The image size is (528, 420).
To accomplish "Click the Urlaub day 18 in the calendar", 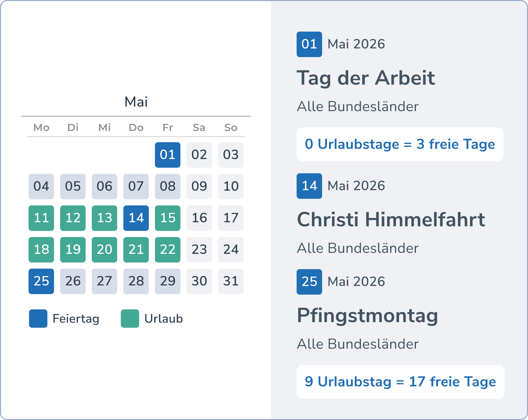I will click(x=41, y=250).
